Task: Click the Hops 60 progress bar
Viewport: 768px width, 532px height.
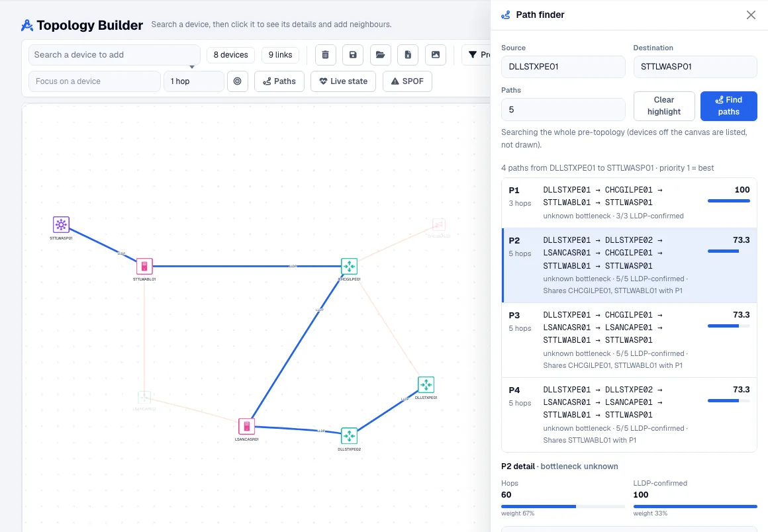Action: 563,507
